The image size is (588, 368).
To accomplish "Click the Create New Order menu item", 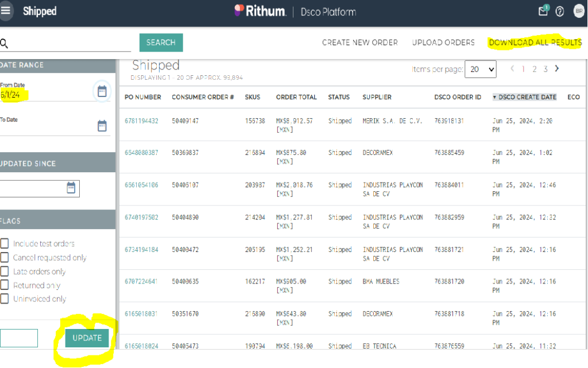I will [360, 42].
